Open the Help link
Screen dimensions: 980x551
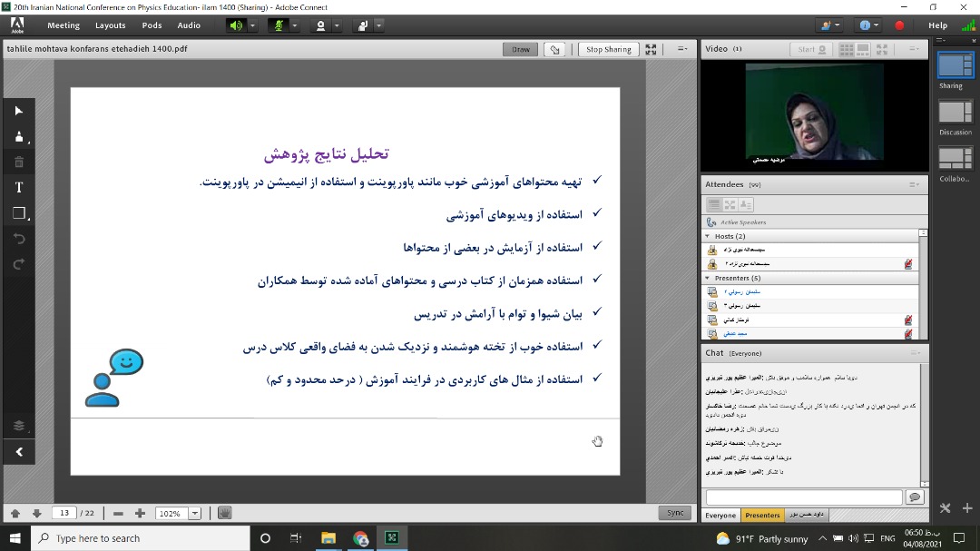pyautogui.click(x=937, y=25)
